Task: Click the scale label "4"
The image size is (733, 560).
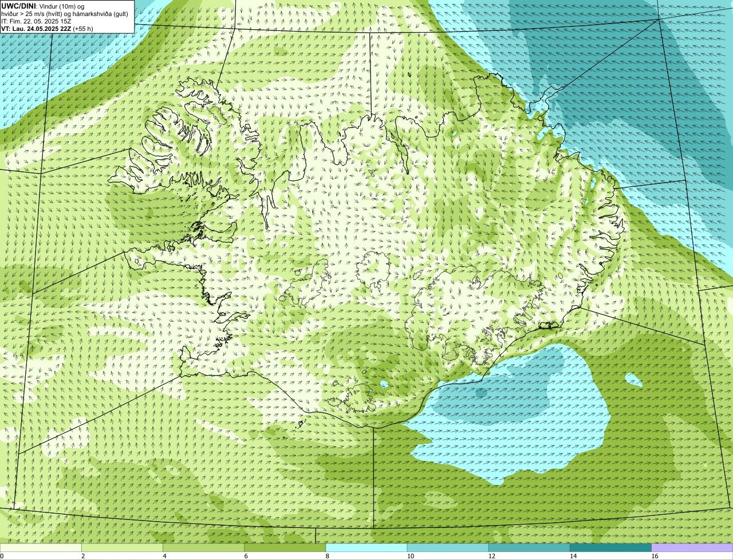Action: 164,556
